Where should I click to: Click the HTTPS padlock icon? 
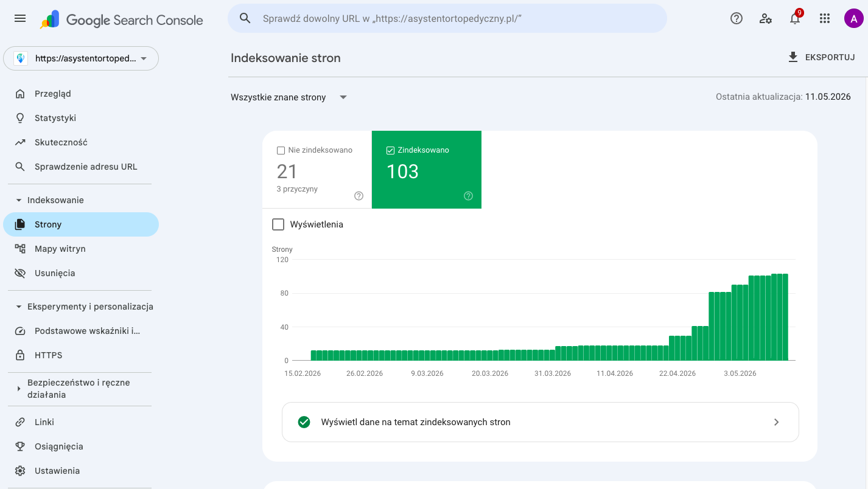click(20, 355)
